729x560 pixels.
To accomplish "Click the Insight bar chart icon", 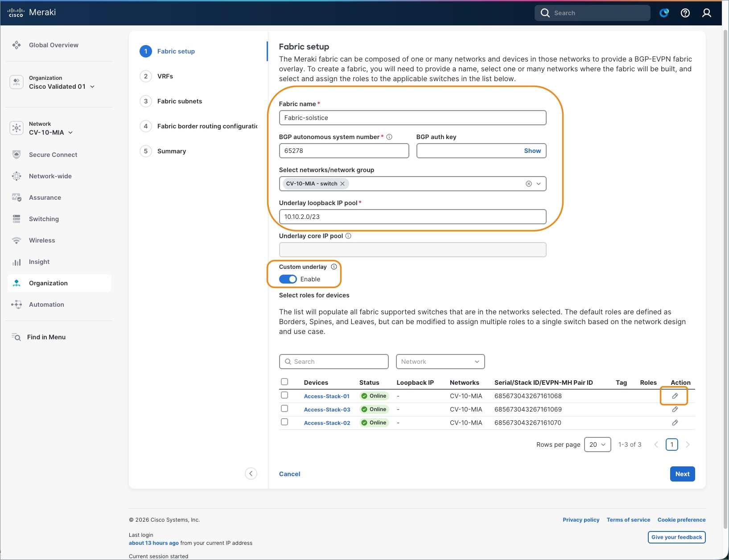I will tap(16, 262).
